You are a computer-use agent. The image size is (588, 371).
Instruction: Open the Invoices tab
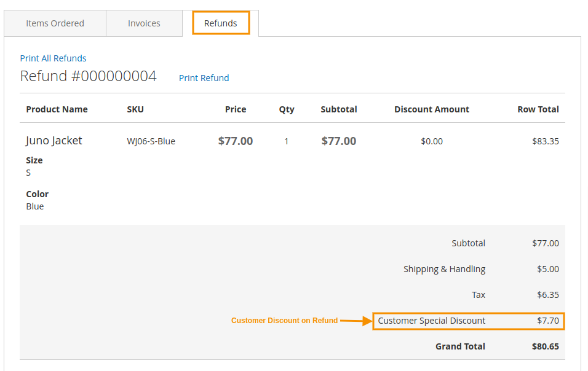(x=144, y=23)
